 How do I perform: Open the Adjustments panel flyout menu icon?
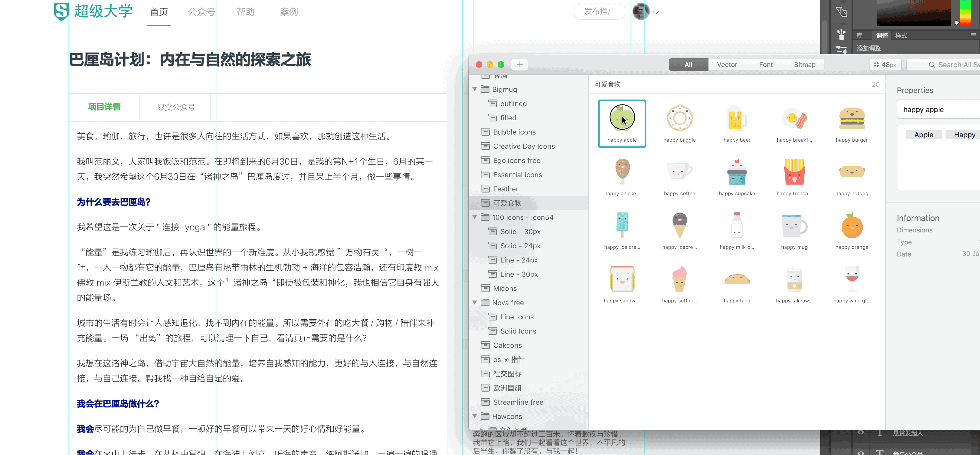973,35
